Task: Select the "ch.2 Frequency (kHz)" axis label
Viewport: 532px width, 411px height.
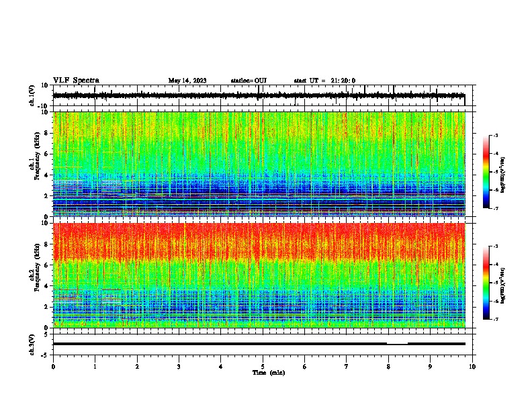Action: (x=36, y=267)
